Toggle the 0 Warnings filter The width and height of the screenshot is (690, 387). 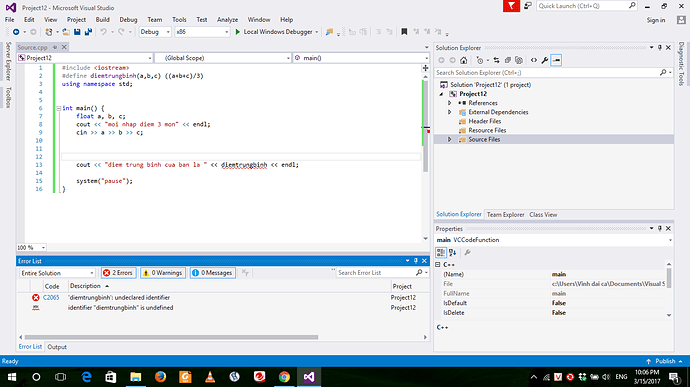(x=163, y=273)
